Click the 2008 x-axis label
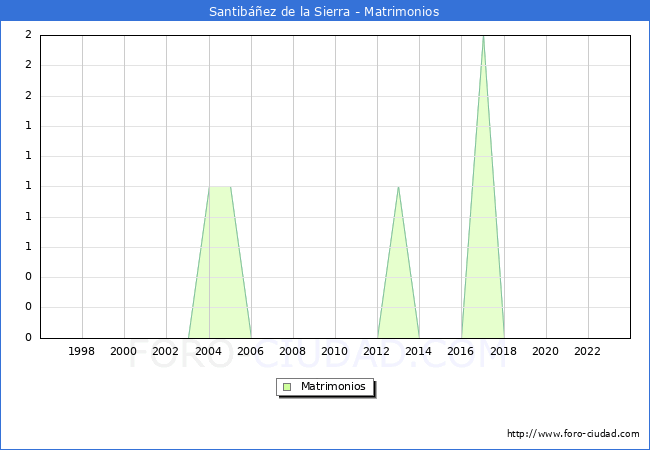The image size is (650, 450). click(x=293, y=351)
